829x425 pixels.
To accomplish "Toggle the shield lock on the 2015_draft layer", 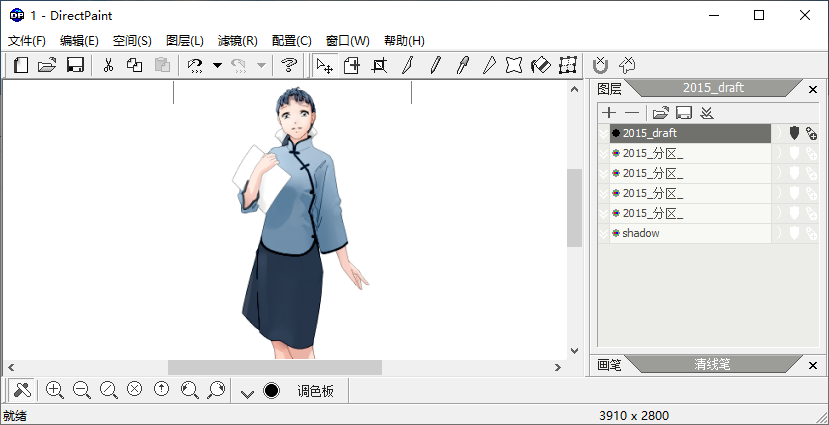I will tap(795, 133).
